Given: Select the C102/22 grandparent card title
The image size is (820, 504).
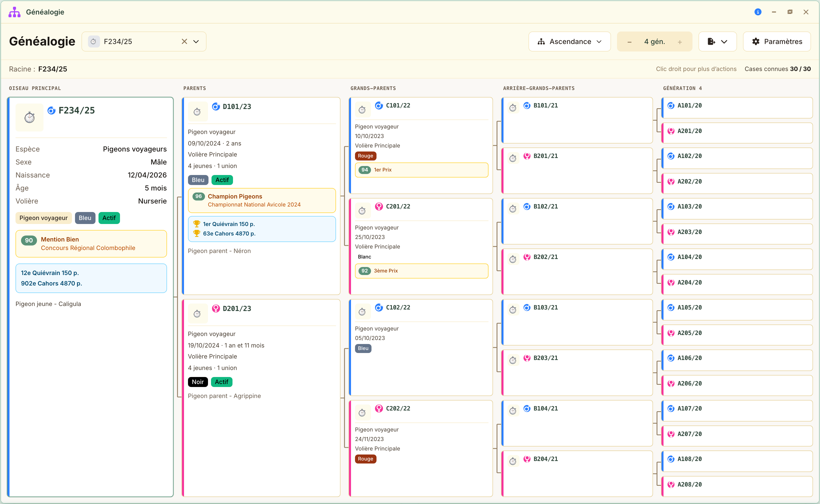Looking at the screenshot, I should click(x=398, y=308).
